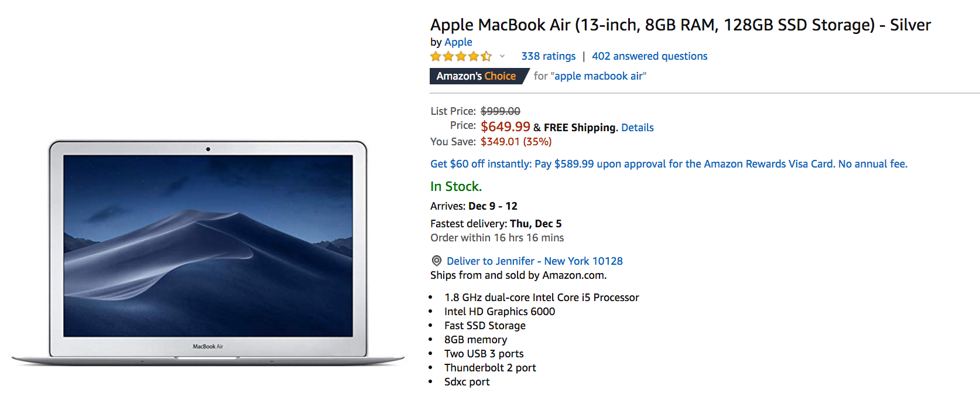
Task: Click the $649.99 price
Action: (505, 127)
